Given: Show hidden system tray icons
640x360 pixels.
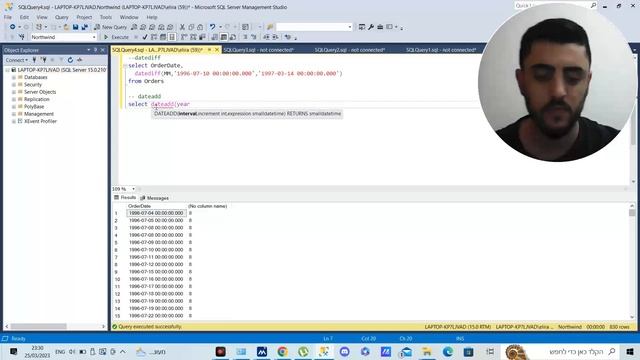Looking at the screenshot, I should pos(122,352).
